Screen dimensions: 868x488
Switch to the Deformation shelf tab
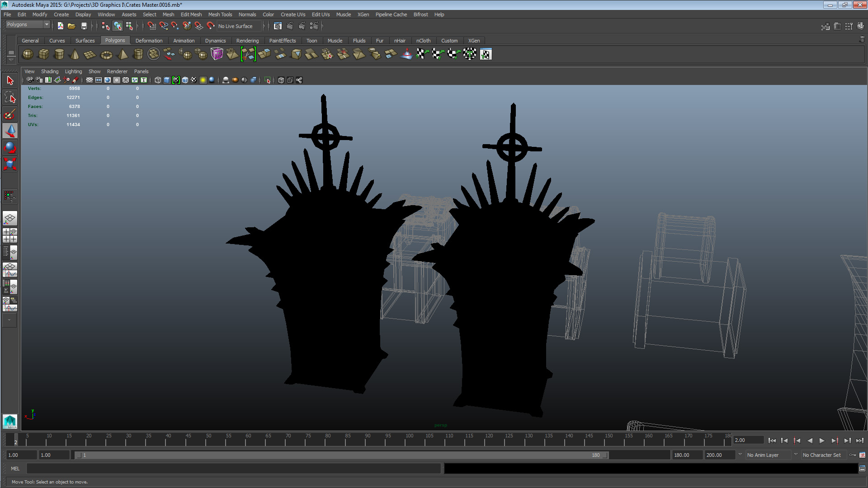tap(149, 41)
